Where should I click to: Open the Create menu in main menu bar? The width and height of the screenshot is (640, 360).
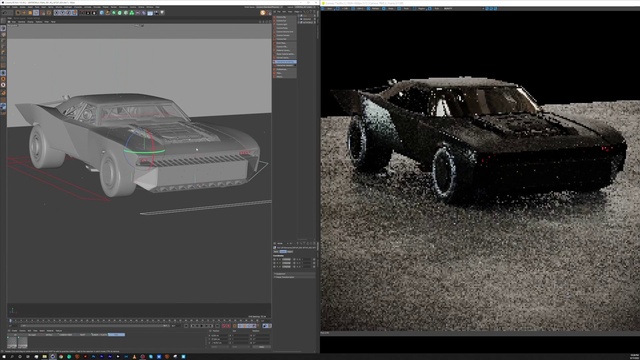pos(15,7)
